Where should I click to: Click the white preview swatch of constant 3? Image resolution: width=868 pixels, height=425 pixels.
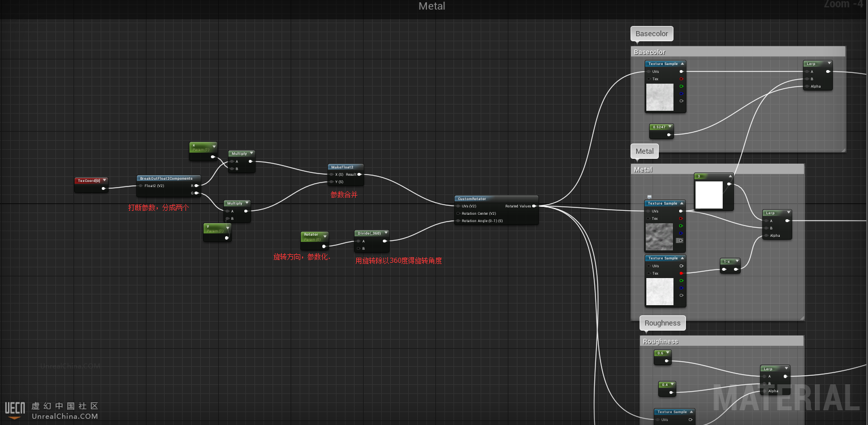tap(709, 195)
